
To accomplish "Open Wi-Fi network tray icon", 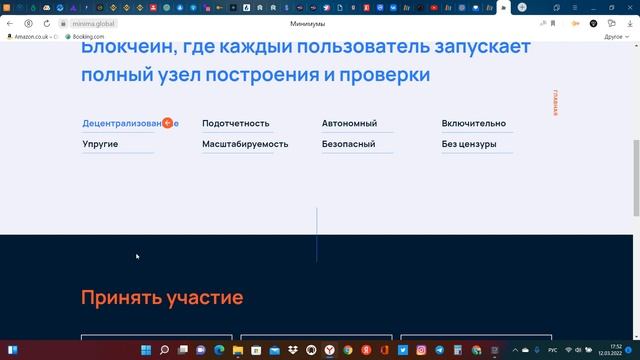I will click(568, 350).
